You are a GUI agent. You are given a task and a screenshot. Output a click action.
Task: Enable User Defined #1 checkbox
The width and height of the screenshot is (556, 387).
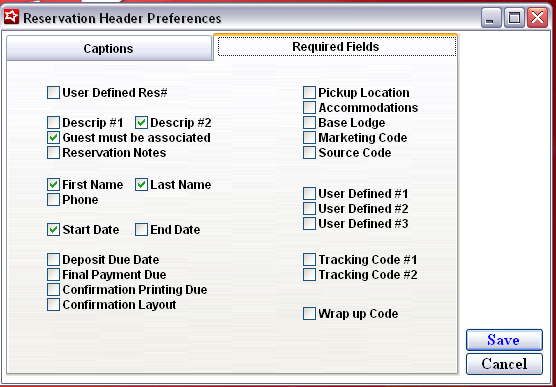pos(309,194)
